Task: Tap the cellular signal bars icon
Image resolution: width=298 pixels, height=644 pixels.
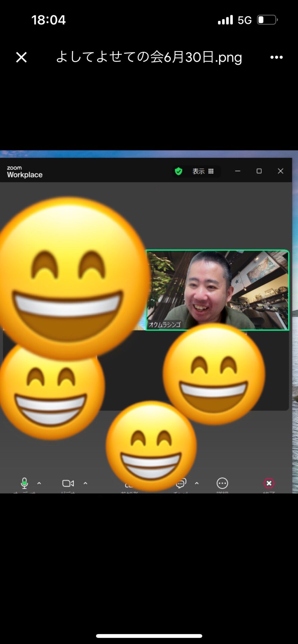Action: 225,20
